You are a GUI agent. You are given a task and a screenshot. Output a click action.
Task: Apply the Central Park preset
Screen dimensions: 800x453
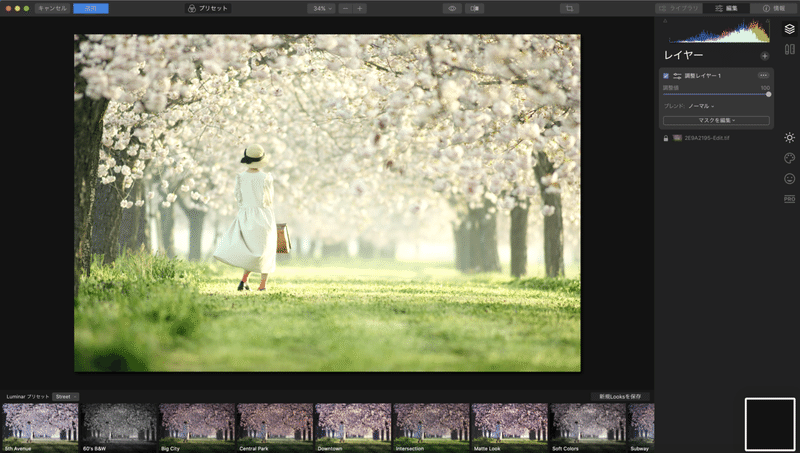[275, 427]
